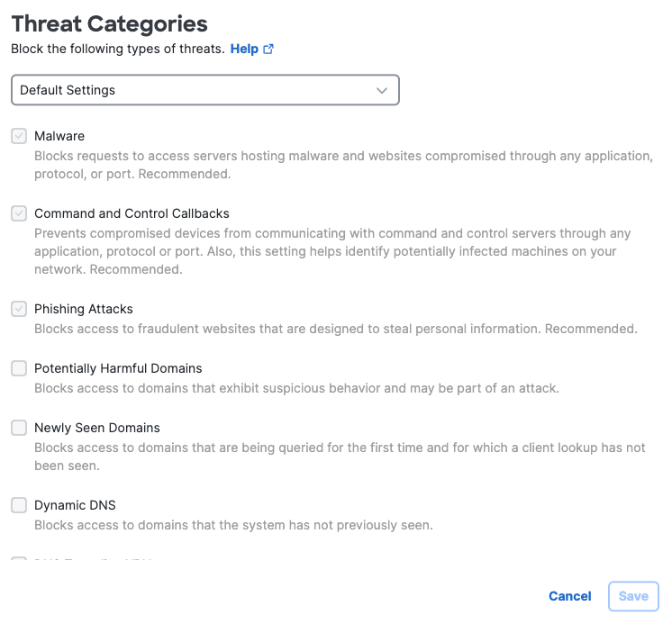The image size is (672, 624).
Task: Click the Malware category label
Action: point(59,136)
